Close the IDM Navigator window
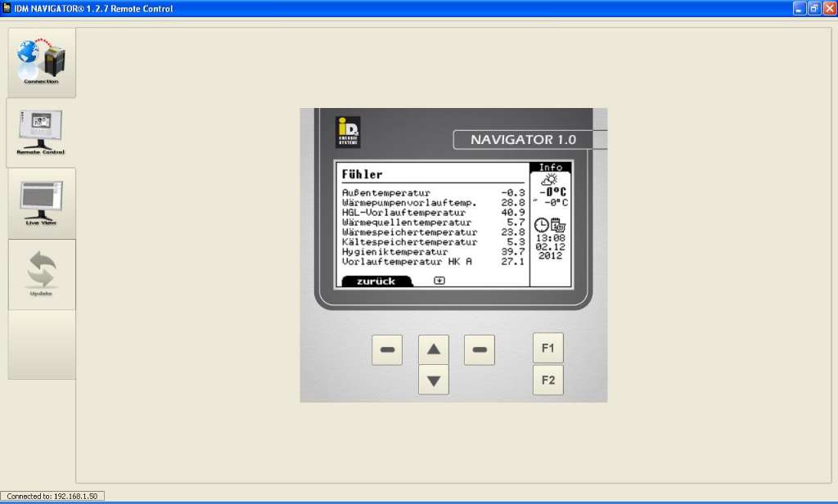The width and height of the screenshot is (838, 504). pyautogui.click(x=830, y=8)
